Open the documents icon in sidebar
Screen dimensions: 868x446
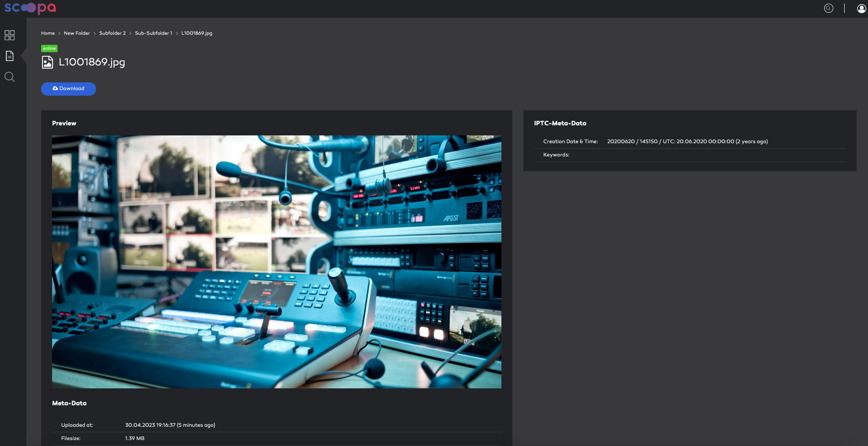pyautogui.click(x=10, y=56)
